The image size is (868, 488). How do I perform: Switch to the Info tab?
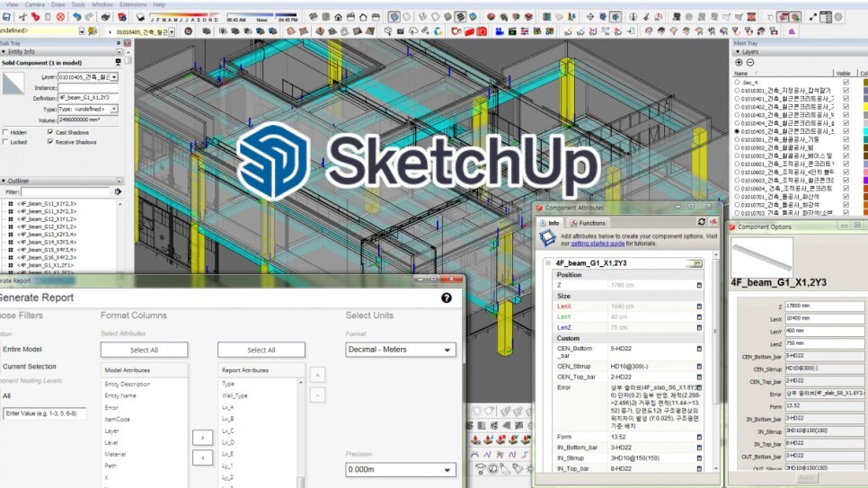pyautogui.click(x=550, y=223)
